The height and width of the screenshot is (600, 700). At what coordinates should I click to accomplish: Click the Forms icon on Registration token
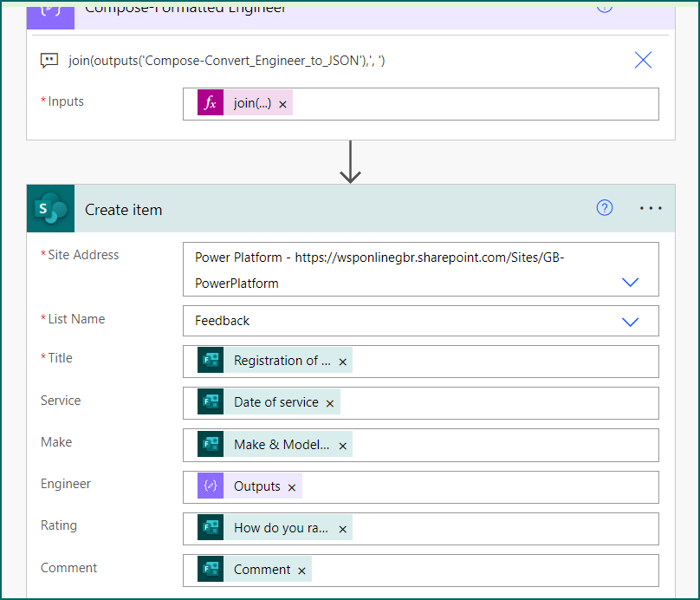(211, 360)
